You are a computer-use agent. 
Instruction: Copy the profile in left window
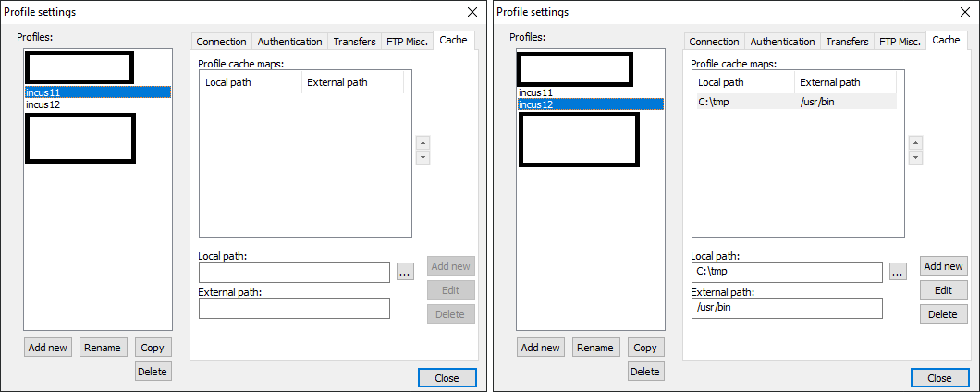[153, 348]
